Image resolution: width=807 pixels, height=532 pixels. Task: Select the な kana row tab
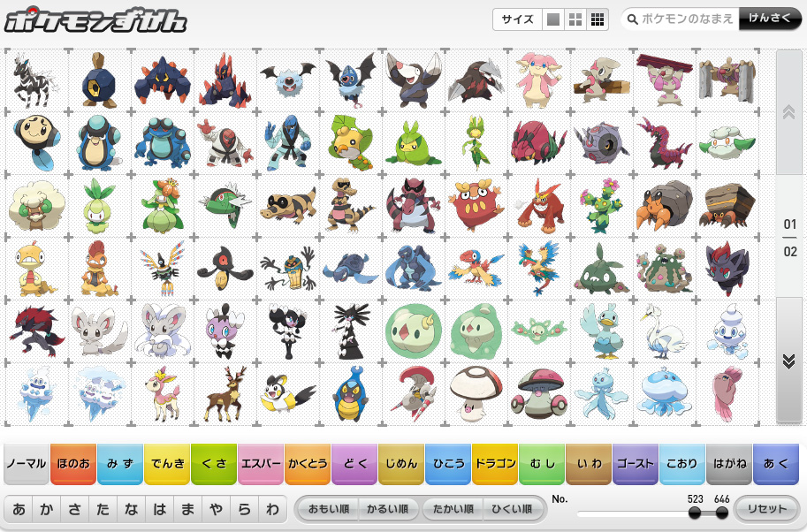coord(132,509)
